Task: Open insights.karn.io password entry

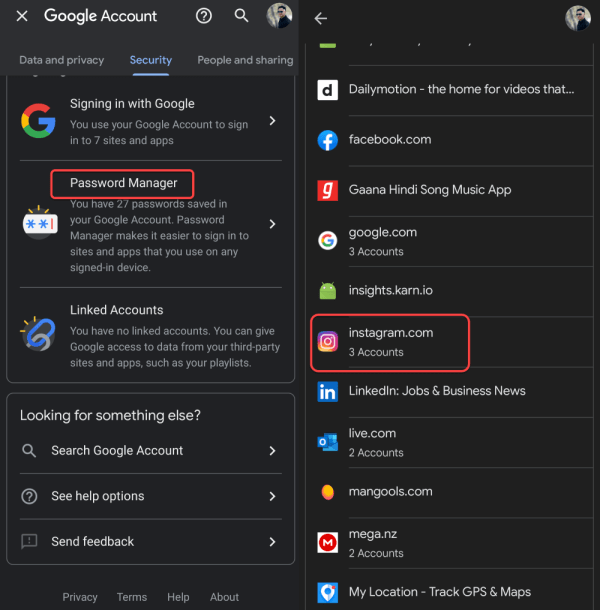Action: pyautogui.click(x=451, y=291)
